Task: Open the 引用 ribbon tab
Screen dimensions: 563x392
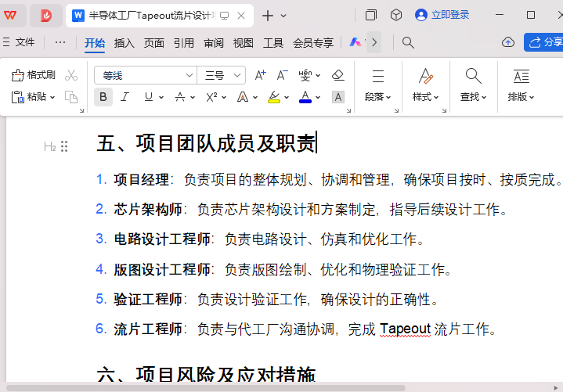Action: pyautogui.click(x=184, y=43)
